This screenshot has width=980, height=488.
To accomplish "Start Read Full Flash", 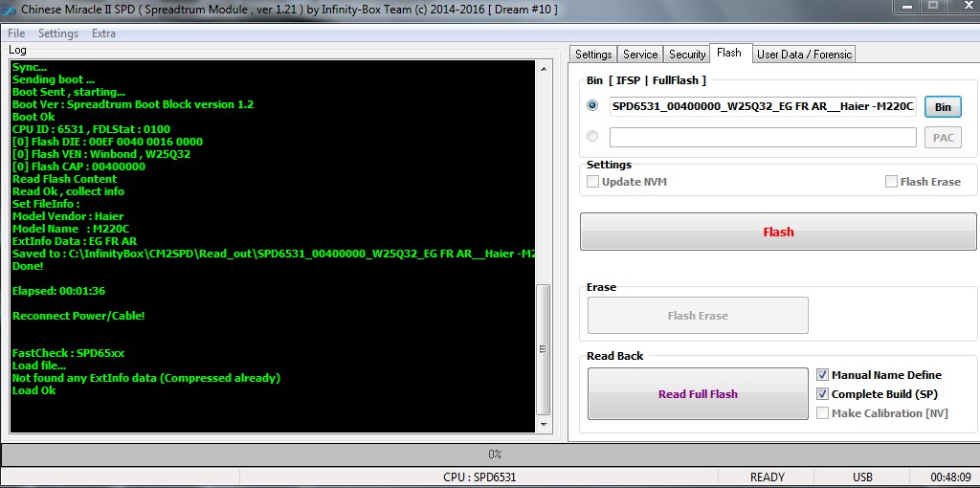I will tap(698, 394).
